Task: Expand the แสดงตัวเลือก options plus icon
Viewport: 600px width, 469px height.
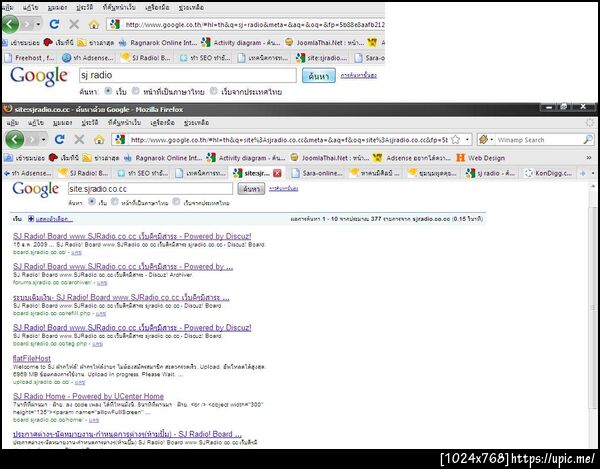Action: [31, 219]
